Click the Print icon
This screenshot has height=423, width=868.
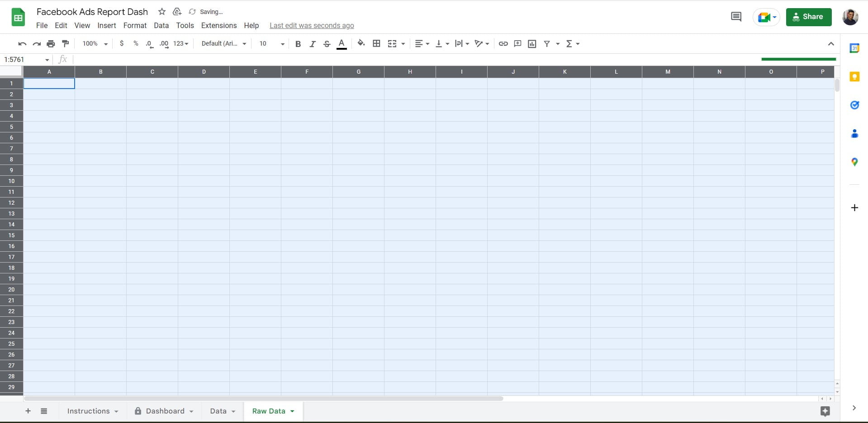click(51, 44)
